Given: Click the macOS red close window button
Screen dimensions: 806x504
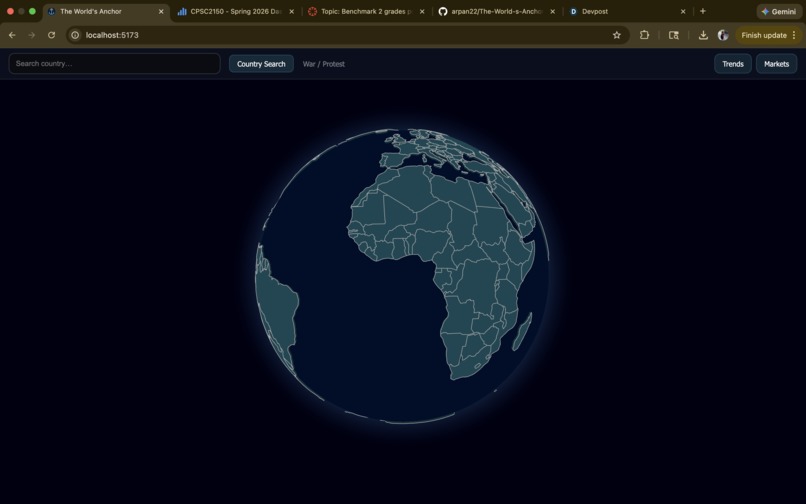Looking at the screenshot, I should click(10, 11).
